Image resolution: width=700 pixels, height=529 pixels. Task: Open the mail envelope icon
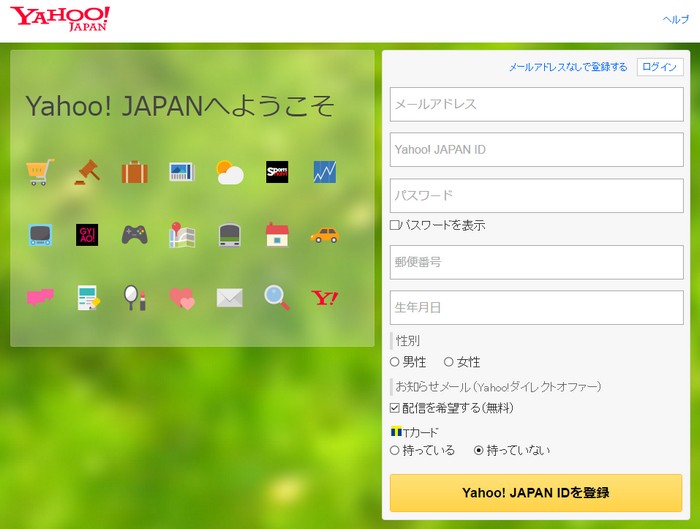(x=230, y=298)
